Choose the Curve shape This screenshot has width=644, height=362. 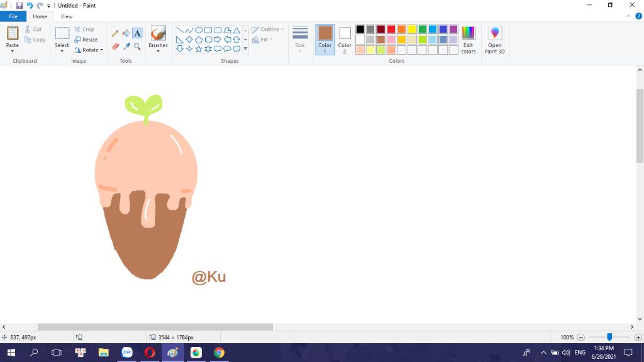pos(189,30)
